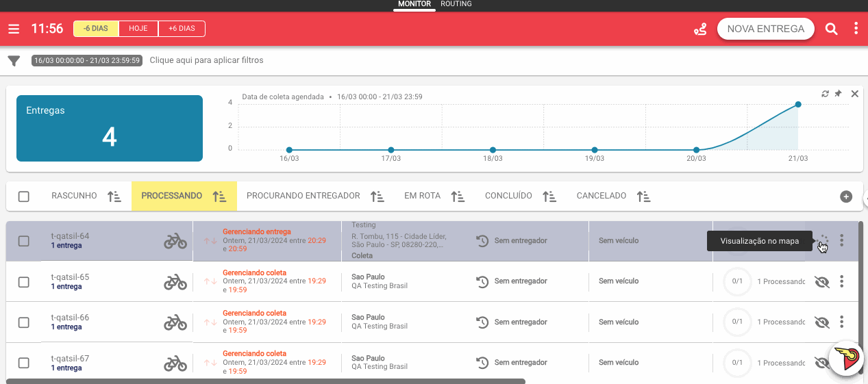This screenshot has height=384, width=868.
Task: Refresh the deliveries chart
Action: 826,94
